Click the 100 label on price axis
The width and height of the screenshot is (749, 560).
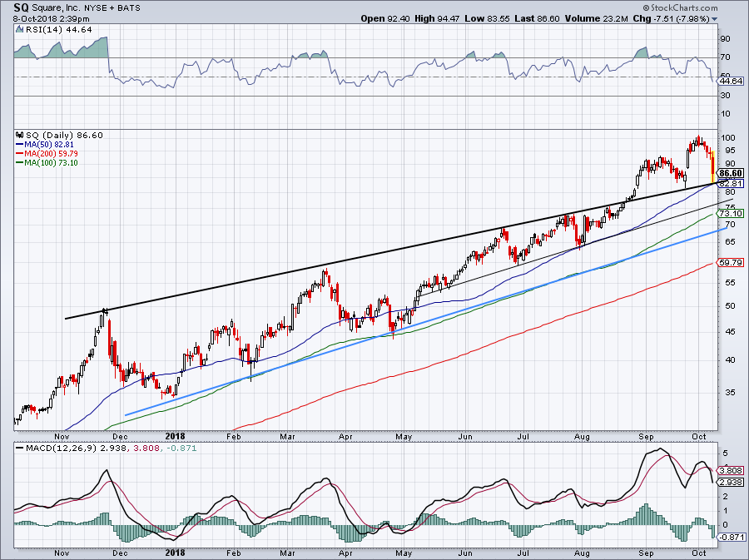point(728,138)
